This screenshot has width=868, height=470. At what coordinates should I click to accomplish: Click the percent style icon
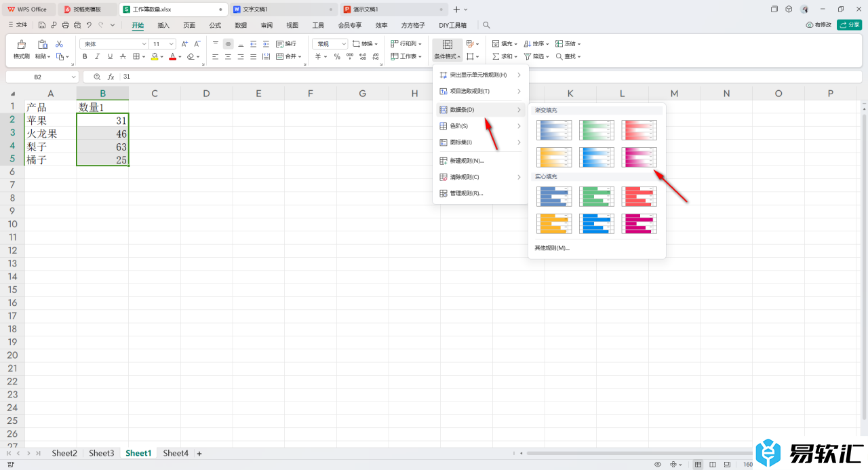[x=337, y=56]
